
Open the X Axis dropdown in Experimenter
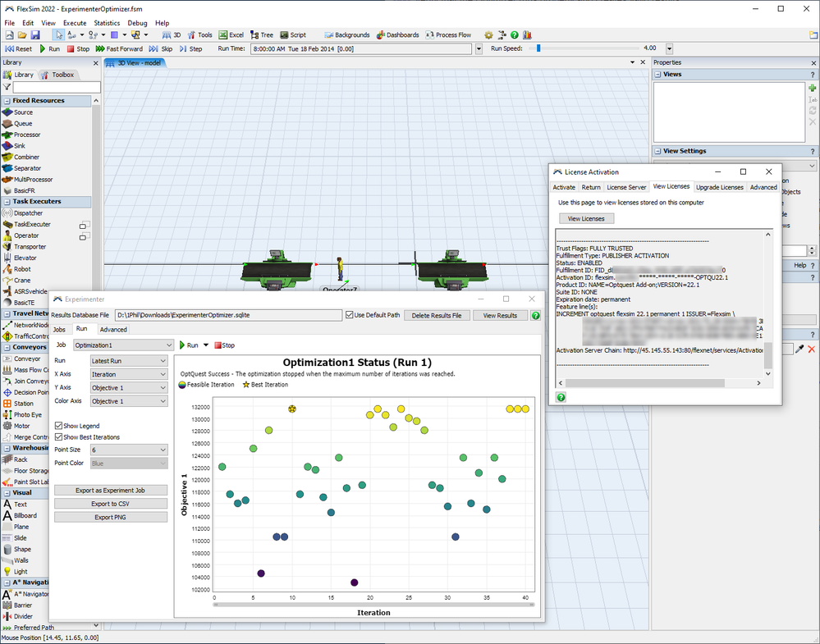(x=129, y=374)
